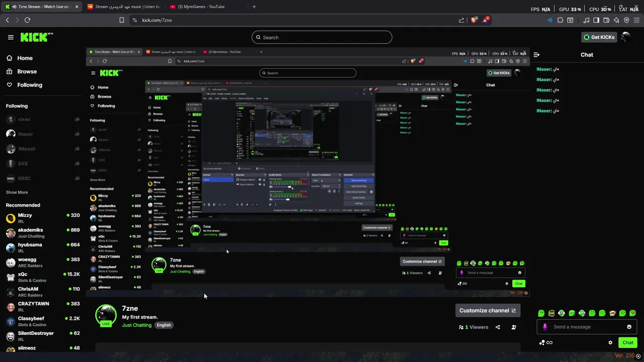This screenshot has width=644, height=362.
Task: Click the green Chat send button
Action: pos(627,342)
